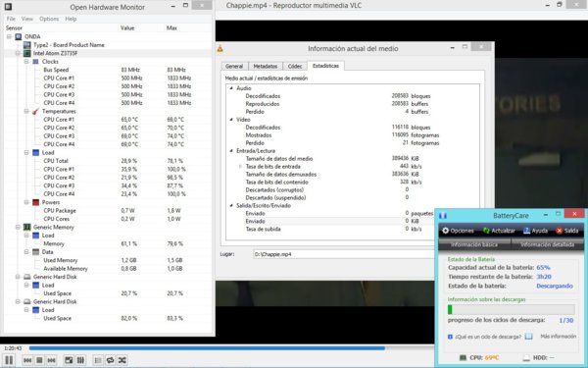The image size is (588, 368).
Task: Click the blue info icon beside the discharge cycle question
Action: tap(450, 337)
